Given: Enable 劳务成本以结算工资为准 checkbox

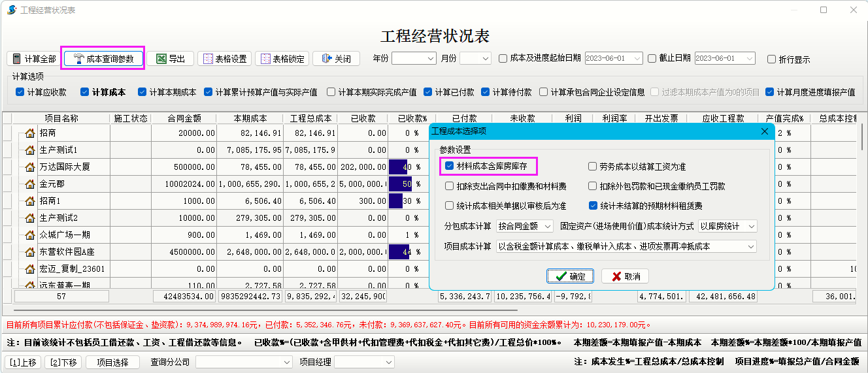Looking at the screenshot, I should [593, 167].
